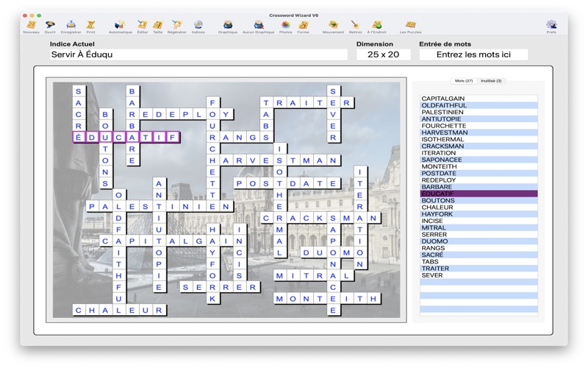Select SAPONACEE in the word list
The height and width of the screenshot is (368, 588).
tap(479, 160)
